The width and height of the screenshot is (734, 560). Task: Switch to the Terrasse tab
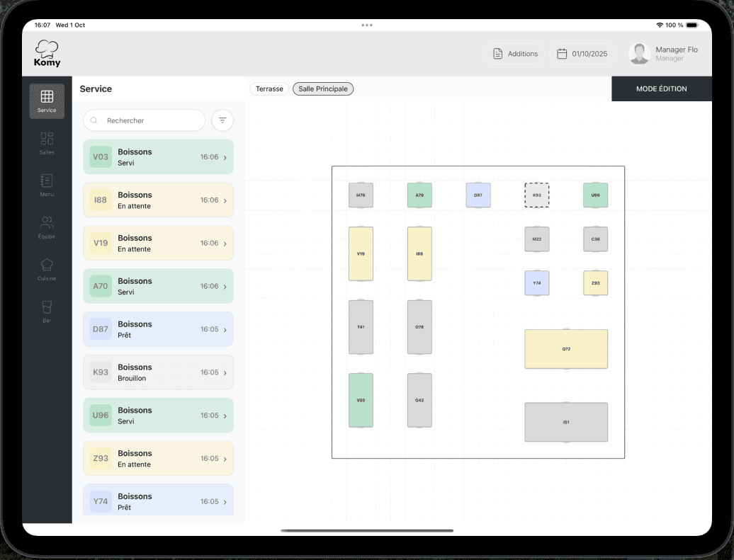(269, 89)
